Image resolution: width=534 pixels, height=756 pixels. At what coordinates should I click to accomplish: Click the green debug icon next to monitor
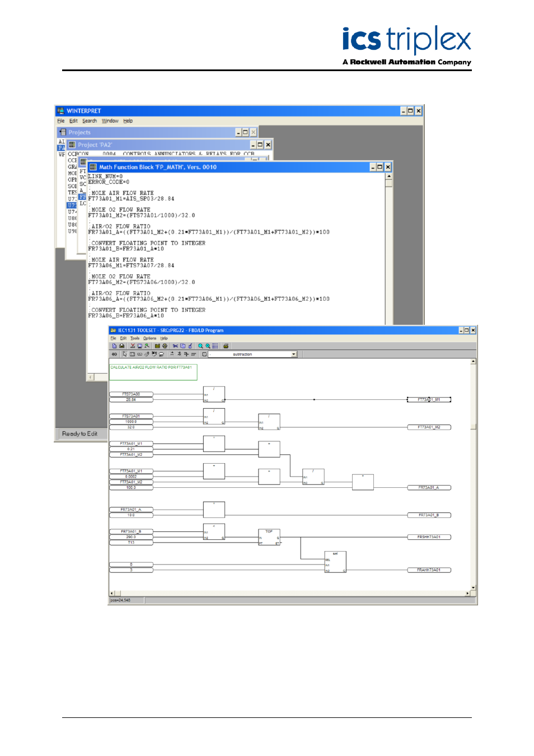[147, 346]
